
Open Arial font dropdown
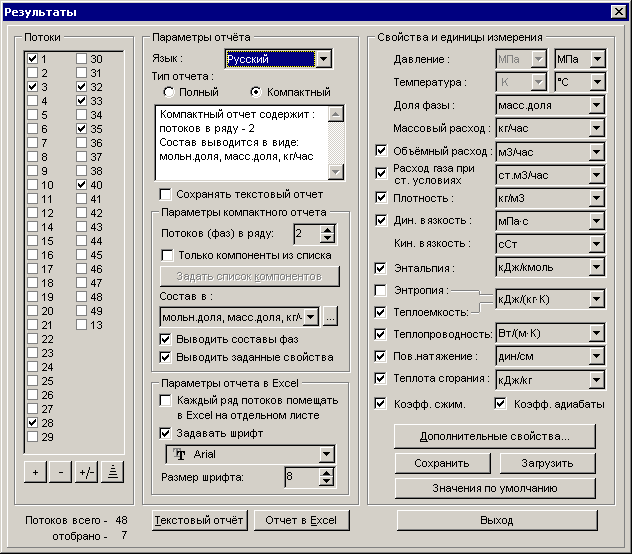pyautogui.click(x=326, y=454)
